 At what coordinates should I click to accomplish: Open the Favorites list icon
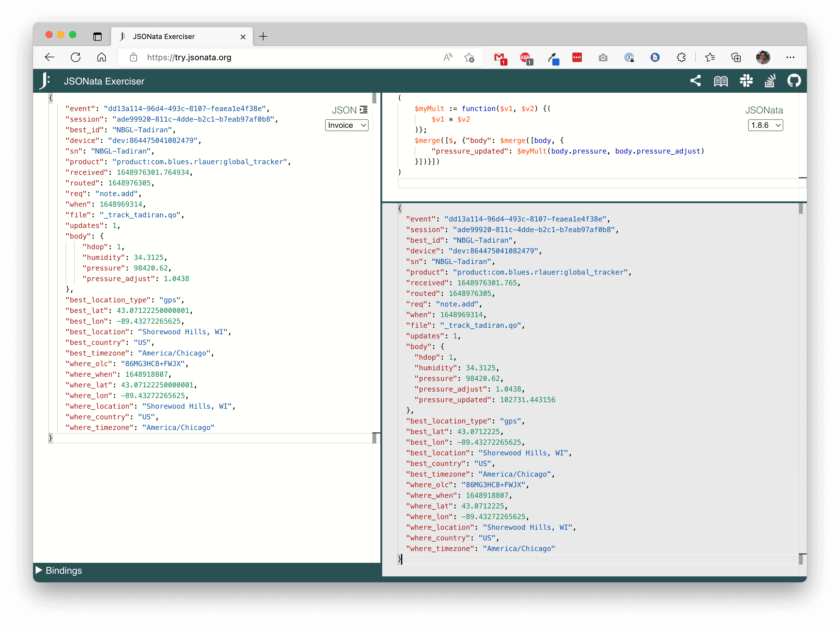tap(710, 57)
